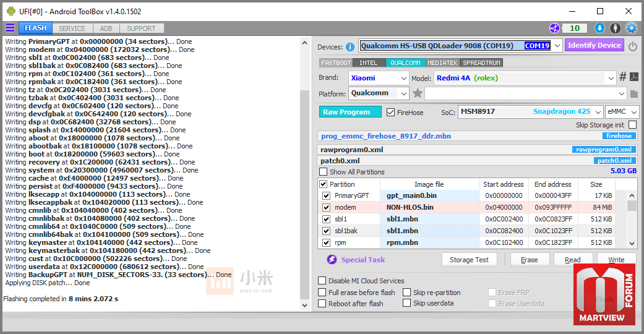Uncheck the modem partition checkbox
Viewport: 644px width, 334px height.
point(326,207)
